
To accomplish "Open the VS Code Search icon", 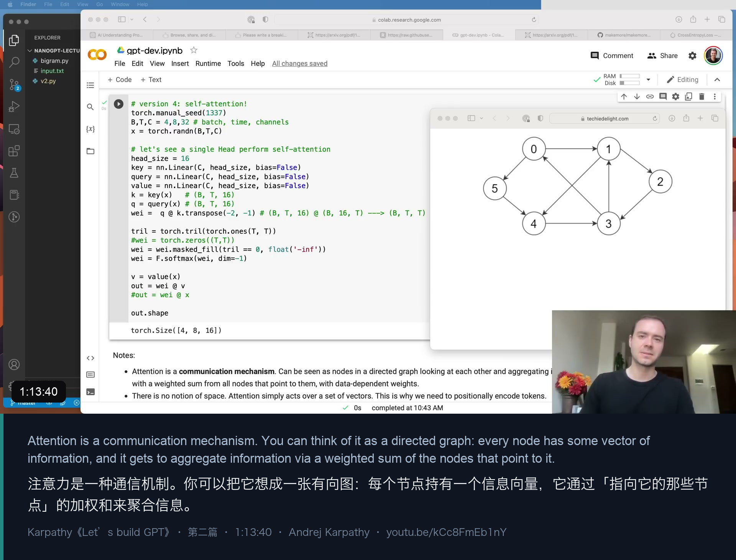I will (14, 62).
